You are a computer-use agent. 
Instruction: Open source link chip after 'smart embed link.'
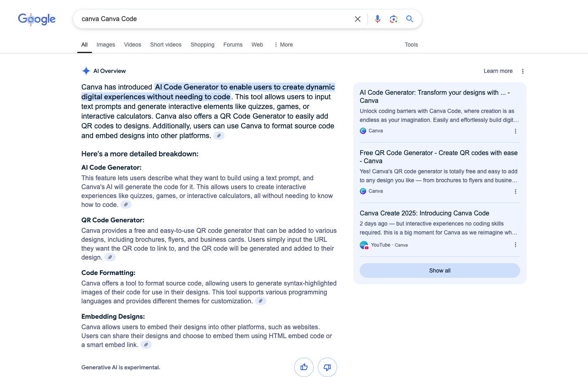tap(146, 345)
